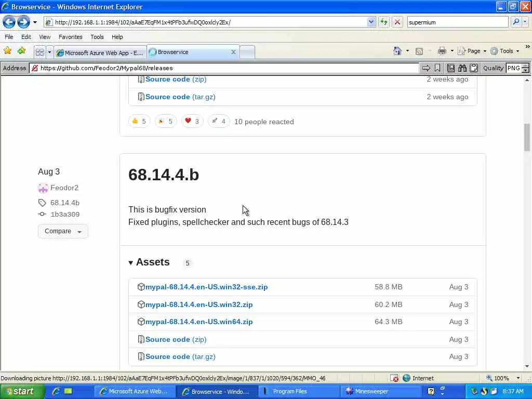Click the Add to Favorites star-plus icon

click(21, 51)
